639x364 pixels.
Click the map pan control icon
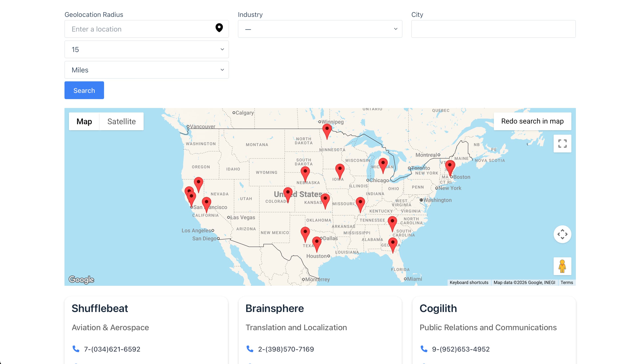562,234
